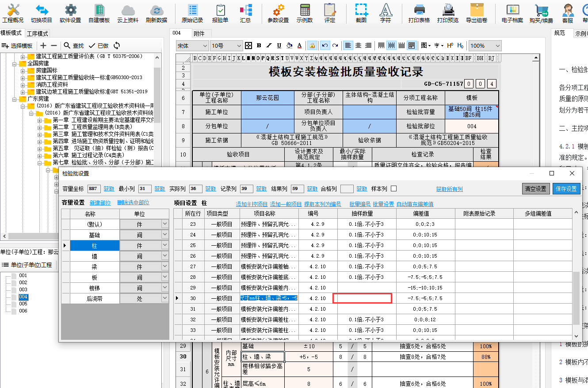Click the 获取所有列 link
588x388 pixels.
tap(449, 189)
